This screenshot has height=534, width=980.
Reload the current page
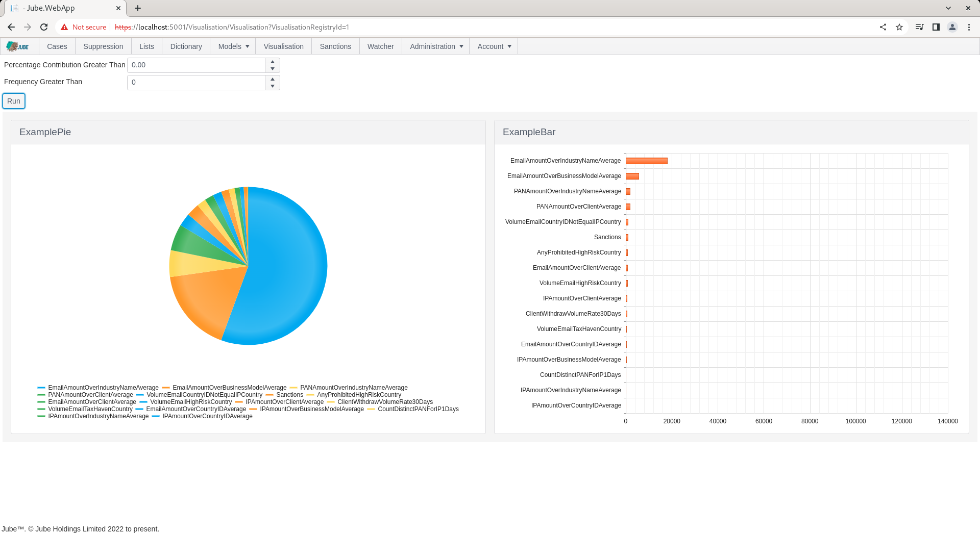click(44, 27)
